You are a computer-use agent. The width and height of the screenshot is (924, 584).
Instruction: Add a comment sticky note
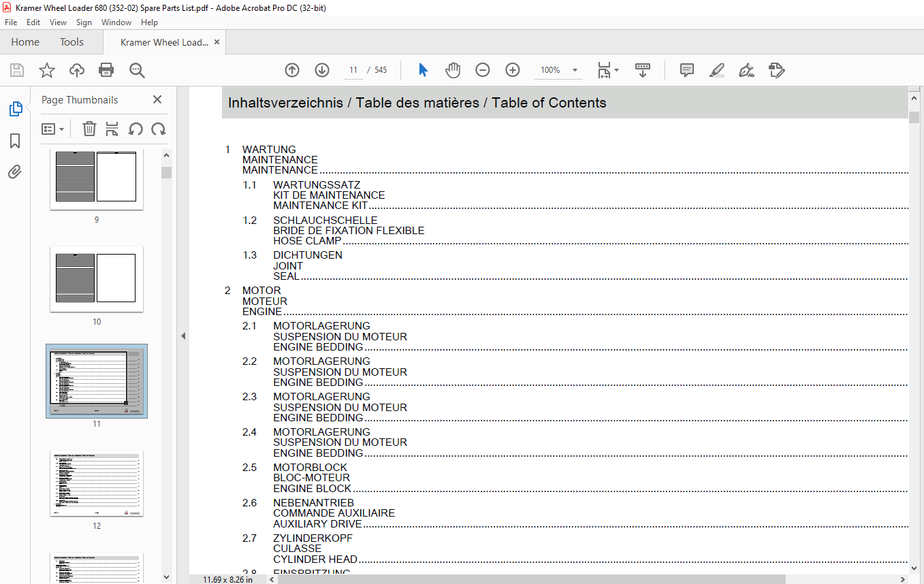point(687,70)
